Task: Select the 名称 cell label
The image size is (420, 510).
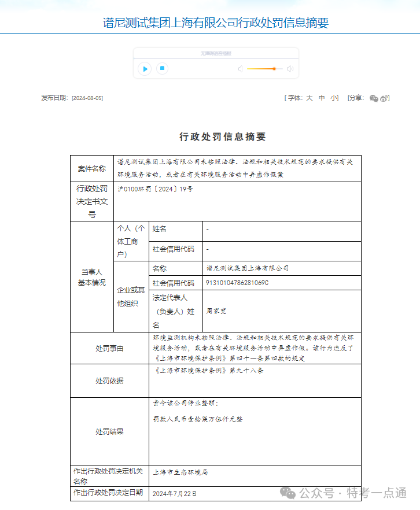Action: 160,269
